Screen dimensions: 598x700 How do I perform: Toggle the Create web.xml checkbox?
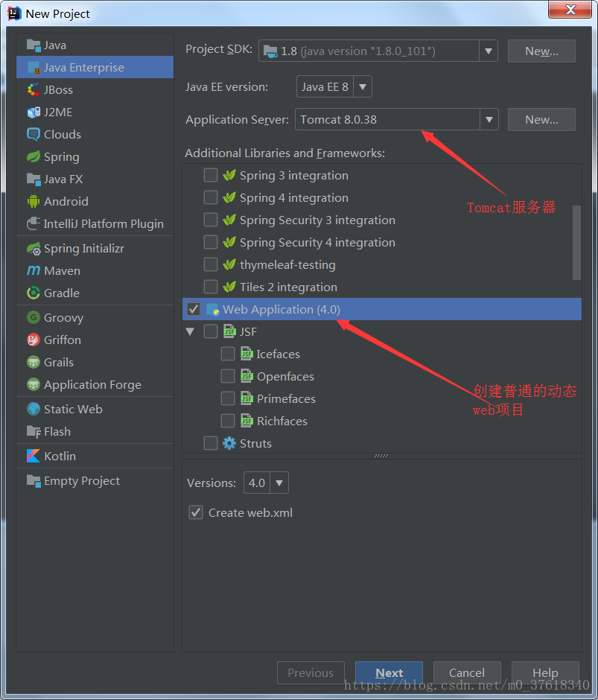click(x=196, y=512)
